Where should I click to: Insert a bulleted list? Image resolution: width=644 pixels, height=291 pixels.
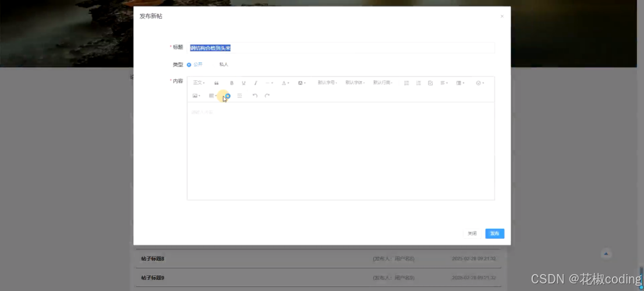click(x=406, y=83)
